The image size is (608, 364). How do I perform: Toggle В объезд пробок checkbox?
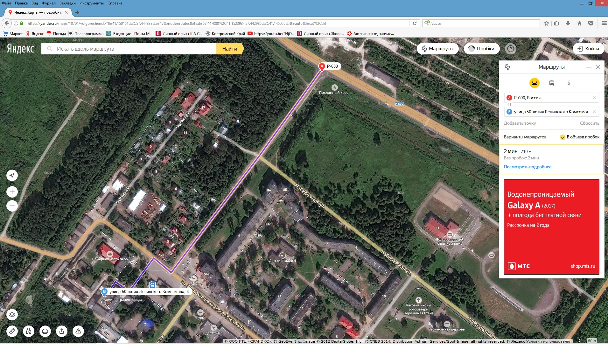563,137
